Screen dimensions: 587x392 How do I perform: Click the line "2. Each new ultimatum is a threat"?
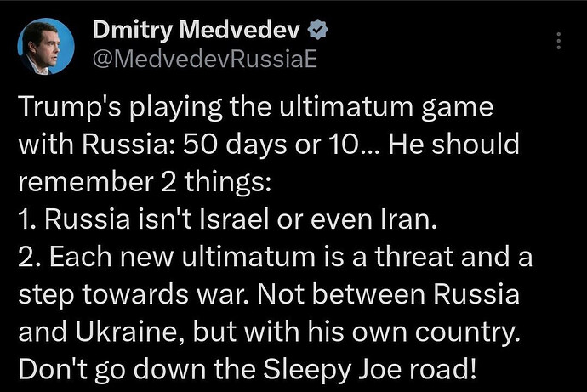[275, 258]
